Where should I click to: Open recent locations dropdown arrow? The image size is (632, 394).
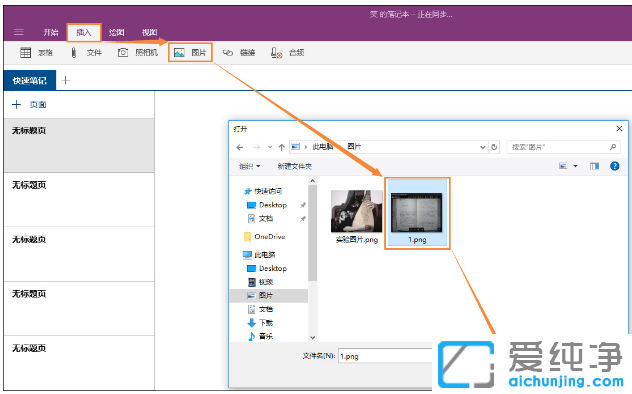pos(270,147)
